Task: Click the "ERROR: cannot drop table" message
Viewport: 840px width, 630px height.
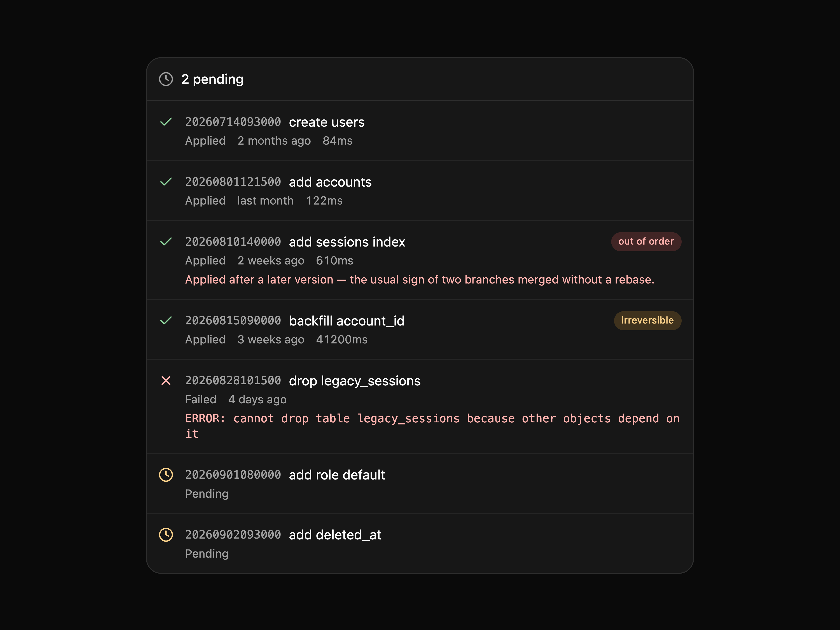Action: 432,426
